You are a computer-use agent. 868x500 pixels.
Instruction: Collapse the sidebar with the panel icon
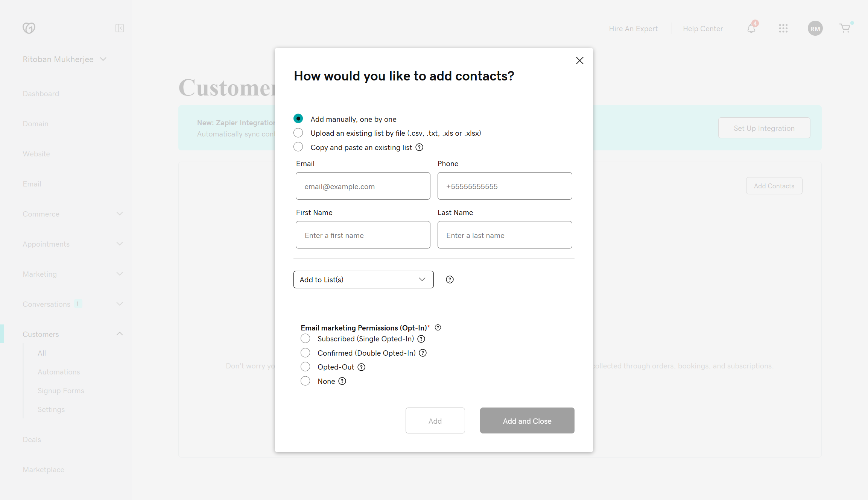point(120,28)
